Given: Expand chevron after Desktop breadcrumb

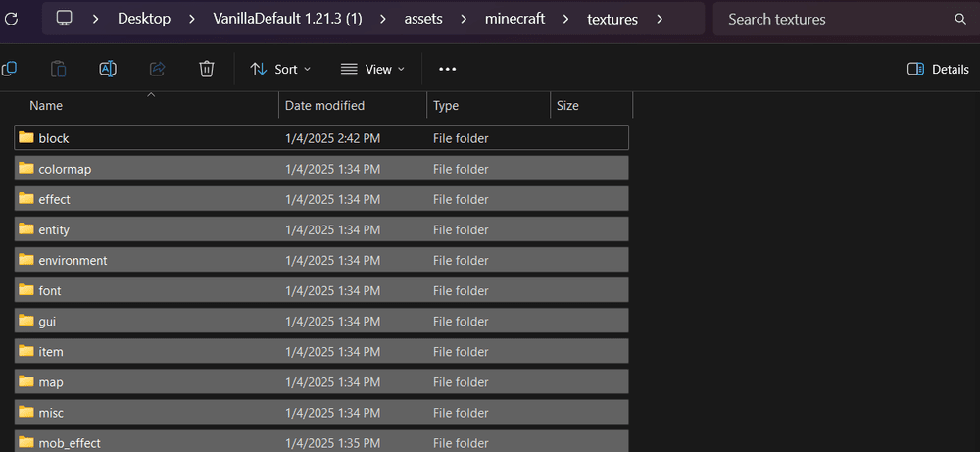Looking at the screenshot, I should (191, 19).
